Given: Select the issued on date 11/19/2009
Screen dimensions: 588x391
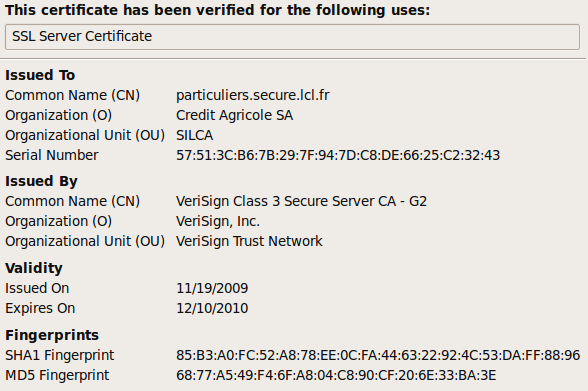Looking at the screenshot, I should click(212, 288).
